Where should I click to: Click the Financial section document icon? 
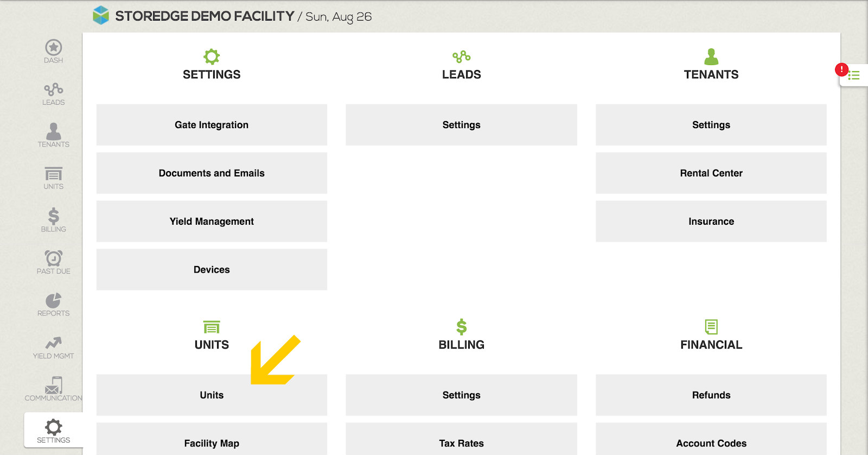711,327
